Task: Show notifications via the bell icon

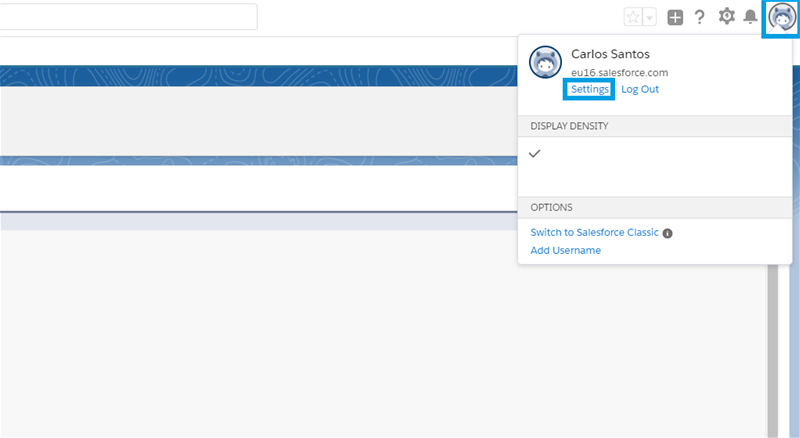Action: (x=750, y=17)
